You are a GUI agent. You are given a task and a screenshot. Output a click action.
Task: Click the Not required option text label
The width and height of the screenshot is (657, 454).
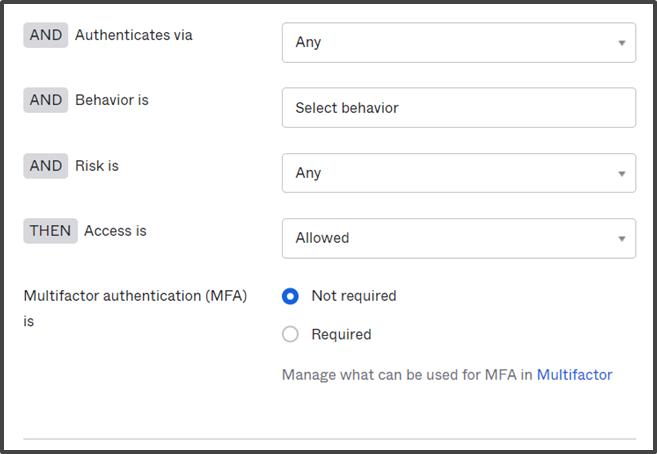354,296
